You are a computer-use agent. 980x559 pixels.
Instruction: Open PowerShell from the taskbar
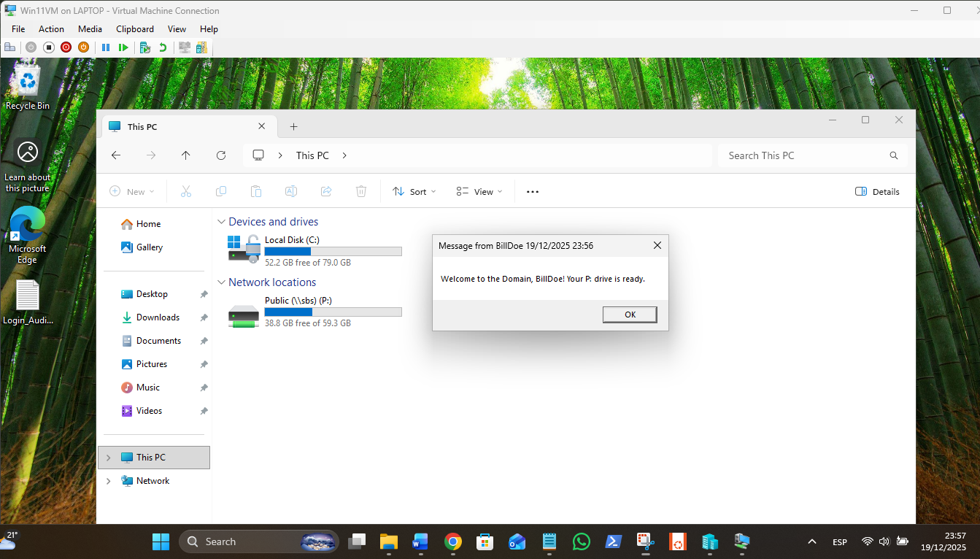point(614,541)
